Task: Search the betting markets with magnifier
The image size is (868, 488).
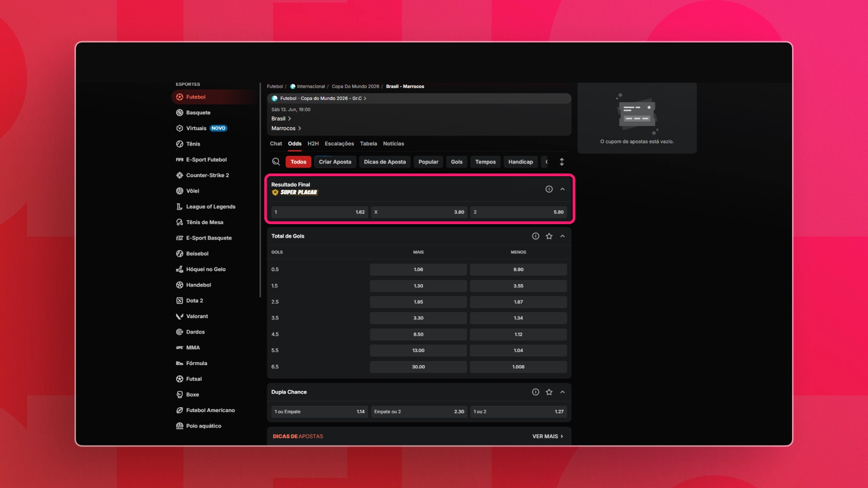Action: [276, 162]
